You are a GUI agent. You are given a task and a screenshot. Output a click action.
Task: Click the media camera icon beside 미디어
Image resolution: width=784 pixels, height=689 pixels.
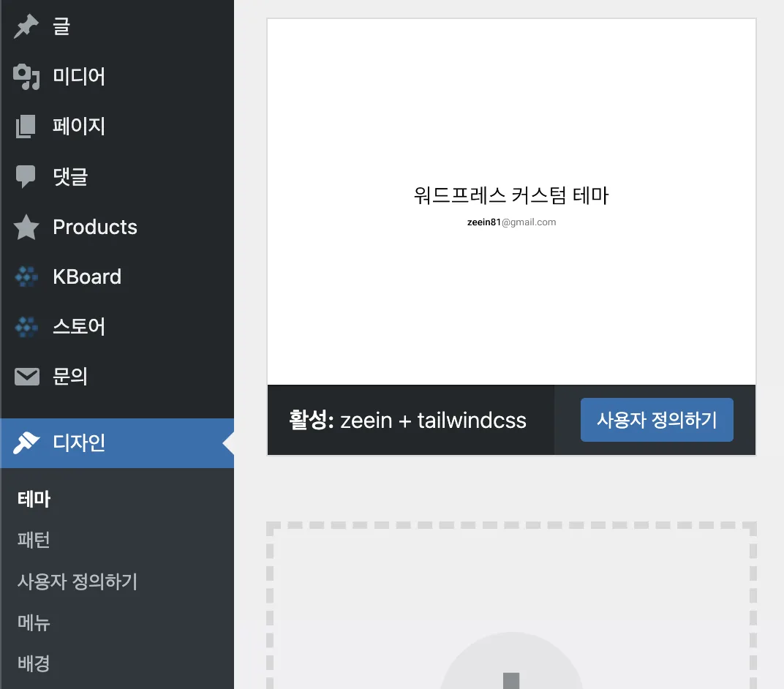[x=26, y=77]
